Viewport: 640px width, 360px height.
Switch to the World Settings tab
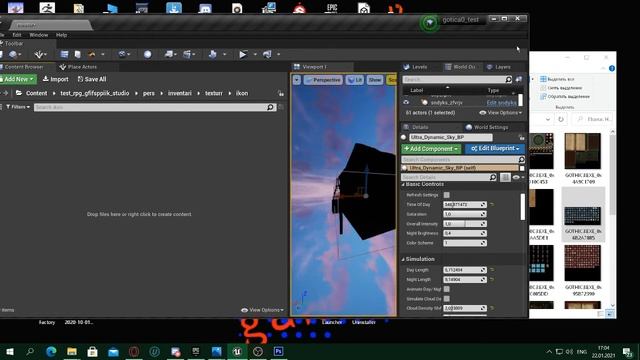pyautogui.click(x=487, y=127)
